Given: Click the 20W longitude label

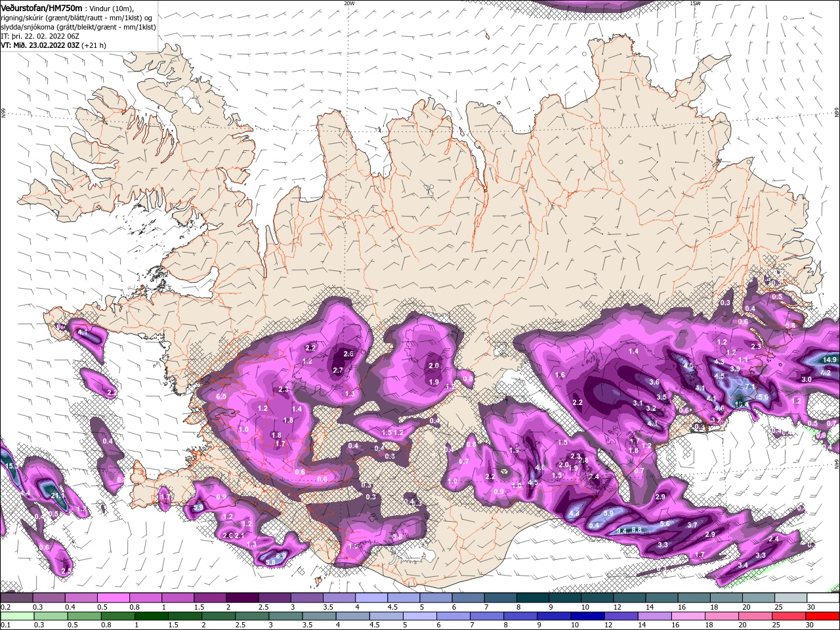Looking at the screenshot, I should [349, 3].
